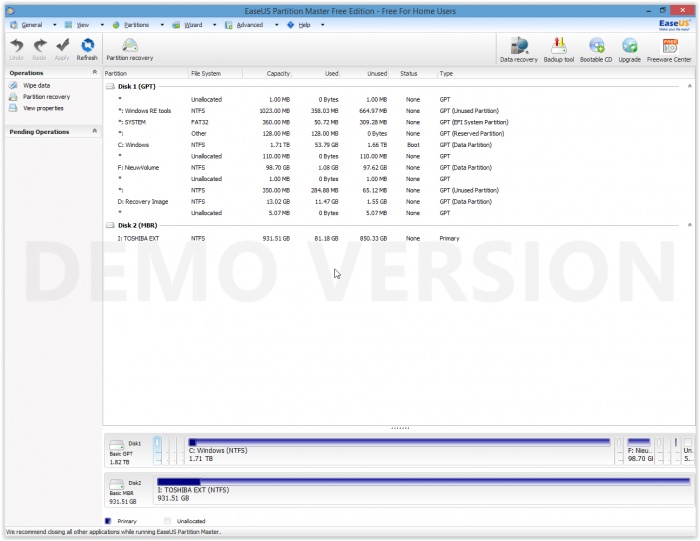Apply pending changes with the checkmark icon
This screenshot has height=541, width=700.
[x=62, y=46]
